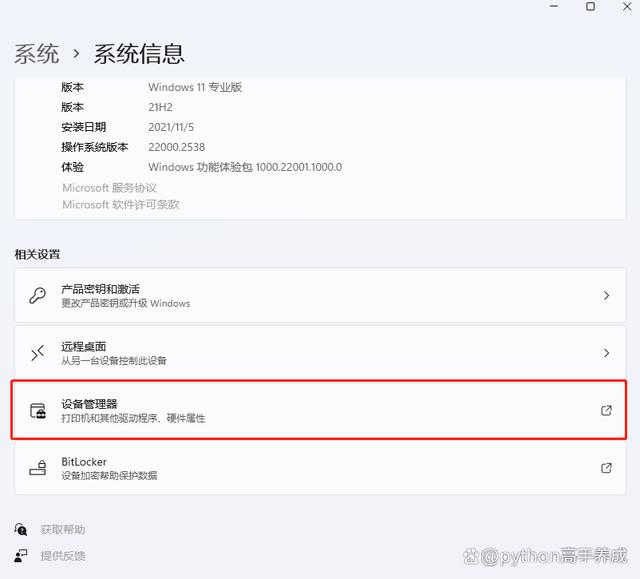Click the 体验 label

pyautogui.click(x=72, y=167)
